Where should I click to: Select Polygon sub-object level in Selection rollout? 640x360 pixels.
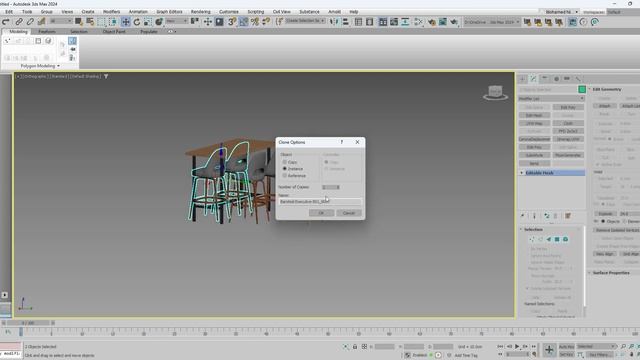[x=557, y=239]
